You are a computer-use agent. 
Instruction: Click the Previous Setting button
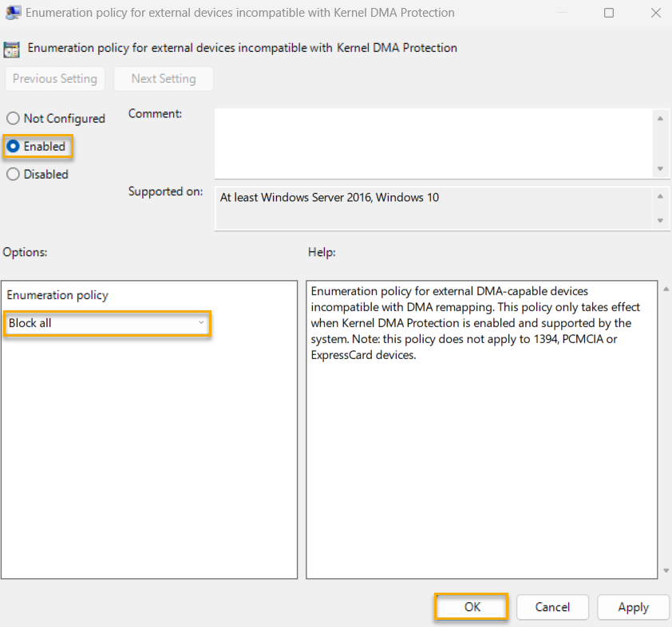(54, 78)
